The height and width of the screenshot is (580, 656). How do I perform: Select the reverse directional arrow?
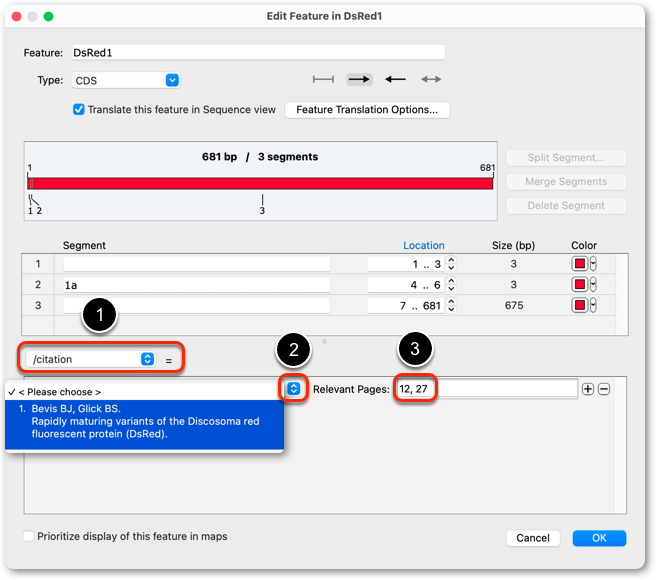coord(395,79)
